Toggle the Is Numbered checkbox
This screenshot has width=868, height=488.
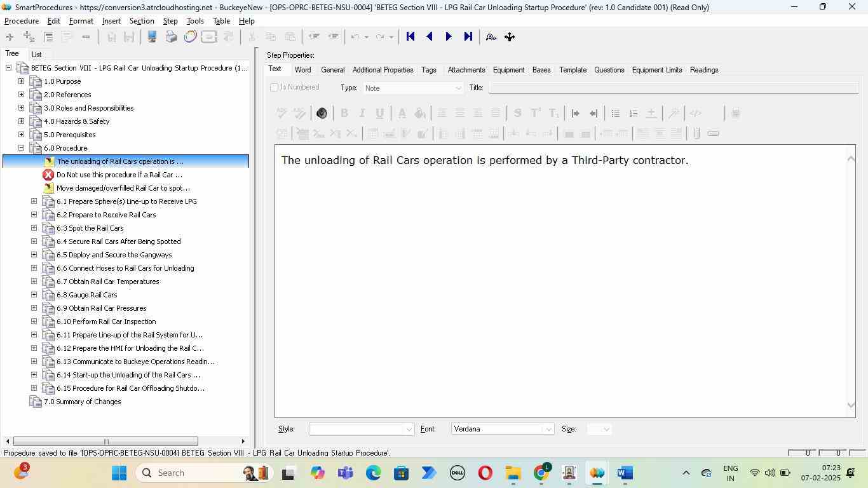pyautogui.click(x=275, y=88)
